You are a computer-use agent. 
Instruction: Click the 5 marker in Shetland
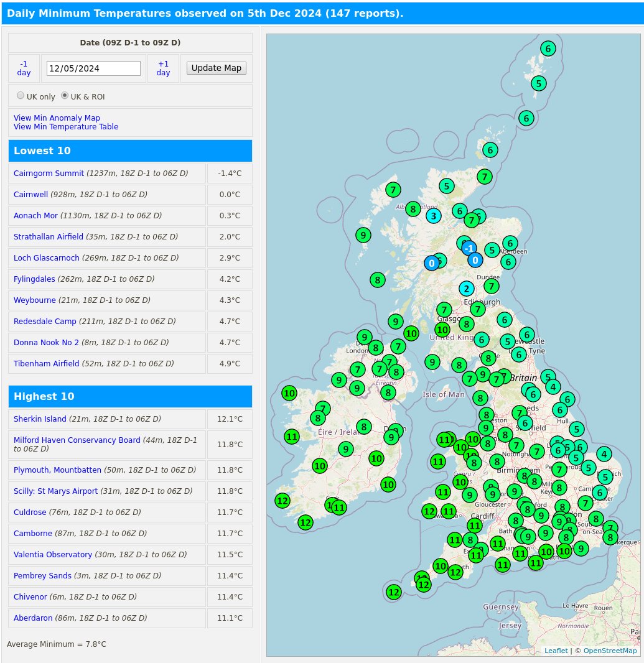[539, 83]
